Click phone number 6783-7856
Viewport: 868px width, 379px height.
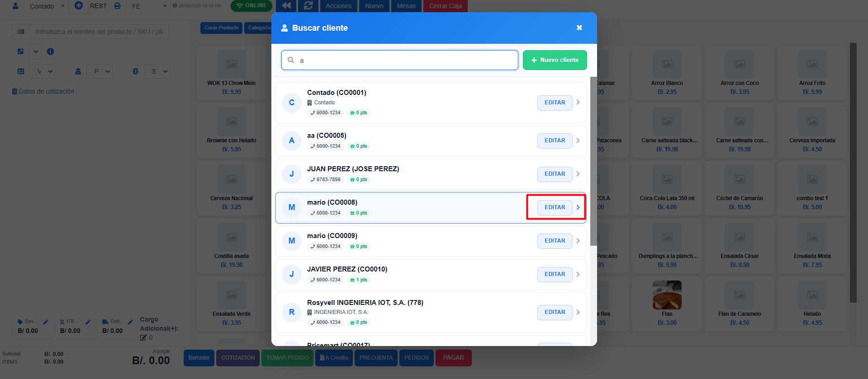click(326, 180)
